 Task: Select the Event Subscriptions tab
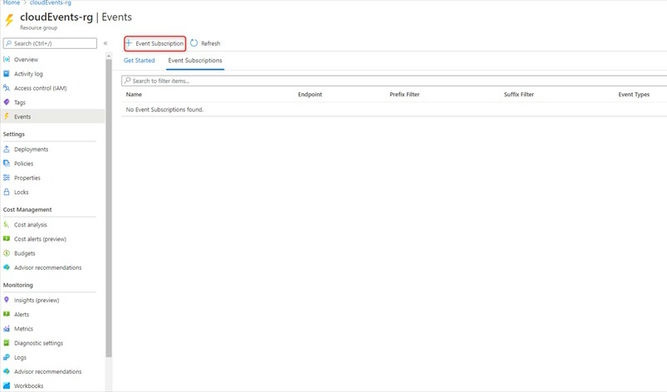point(195,60)
